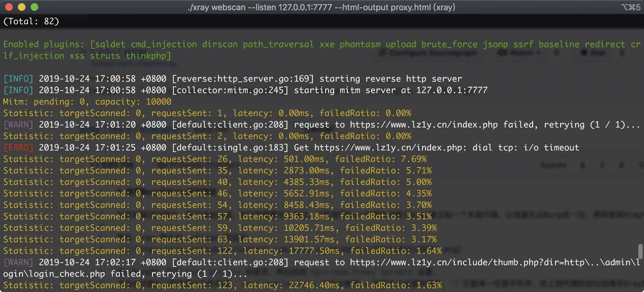Click the [WARN] tag at 17:02:17
Viewport: 644px width, 292px height.
(18, 262)
